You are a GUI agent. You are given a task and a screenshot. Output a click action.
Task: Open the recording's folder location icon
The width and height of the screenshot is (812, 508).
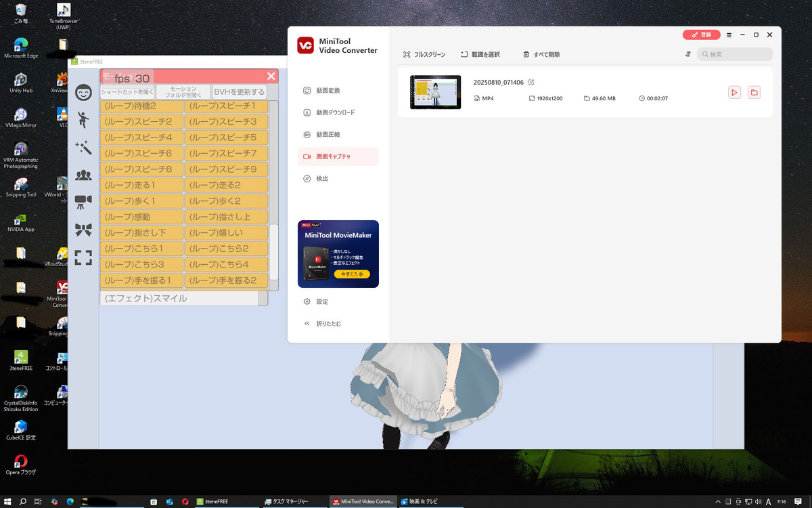[754, 92]
